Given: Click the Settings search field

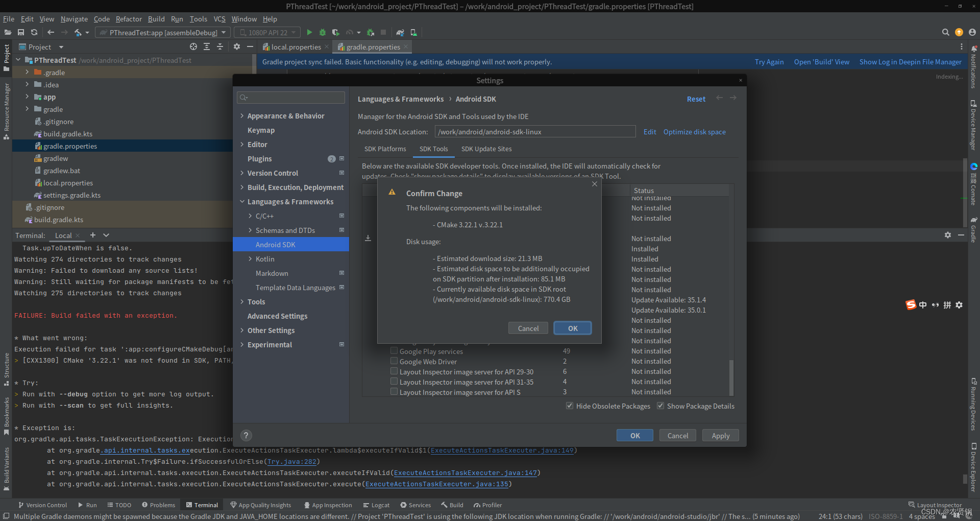Looking at the screenshot, I should [x=291, y=98].
